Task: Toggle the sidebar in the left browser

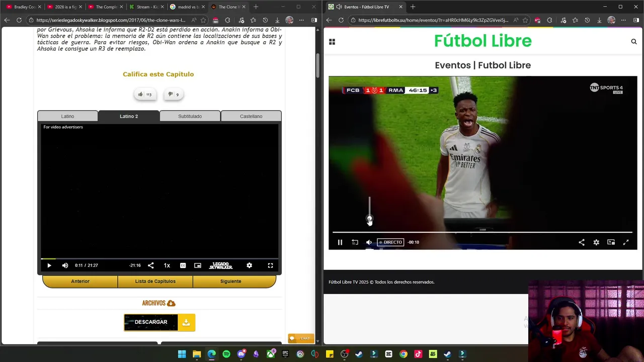Action: point(314,20)
